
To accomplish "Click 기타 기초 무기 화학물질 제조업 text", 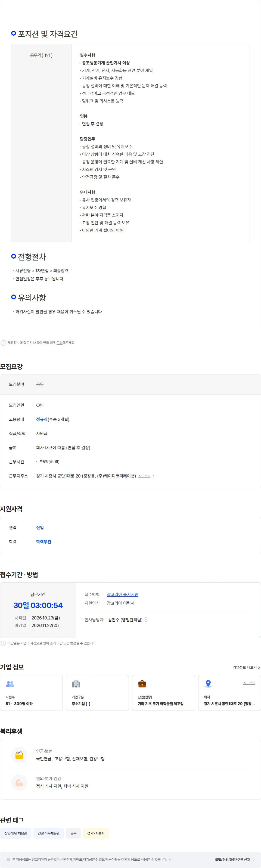I will (161, 703).
